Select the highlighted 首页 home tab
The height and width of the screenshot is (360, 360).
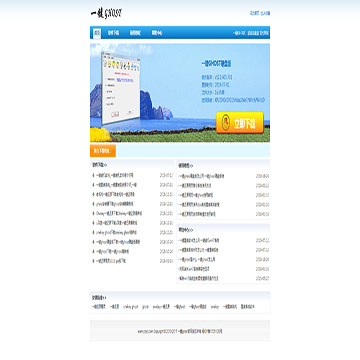pos(97,33)
